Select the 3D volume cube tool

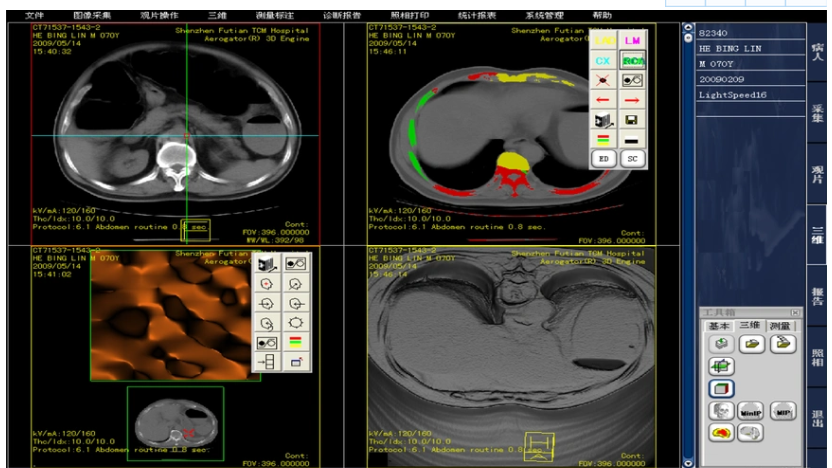721,388
